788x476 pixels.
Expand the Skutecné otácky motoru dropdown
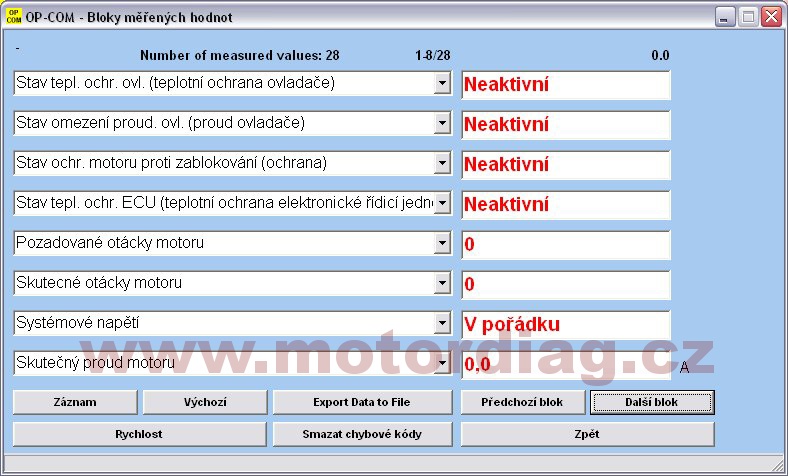coord(442,284)
